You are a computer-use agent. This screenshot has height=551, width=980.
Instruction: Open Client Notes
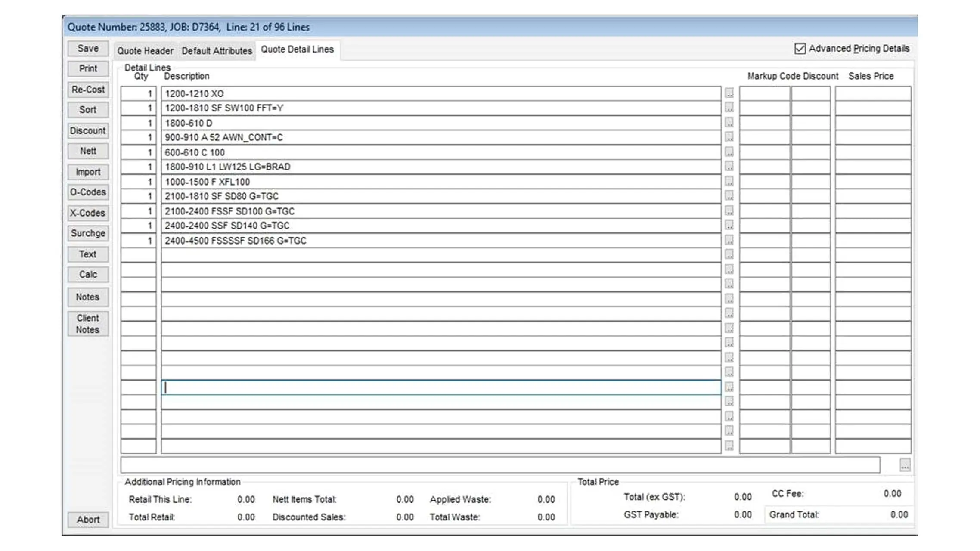[88, 324]
